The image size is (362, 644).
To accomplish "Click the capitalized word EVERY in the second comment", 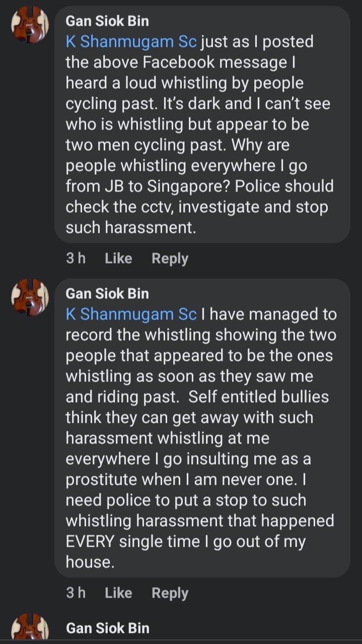I will tap(90, 542).
